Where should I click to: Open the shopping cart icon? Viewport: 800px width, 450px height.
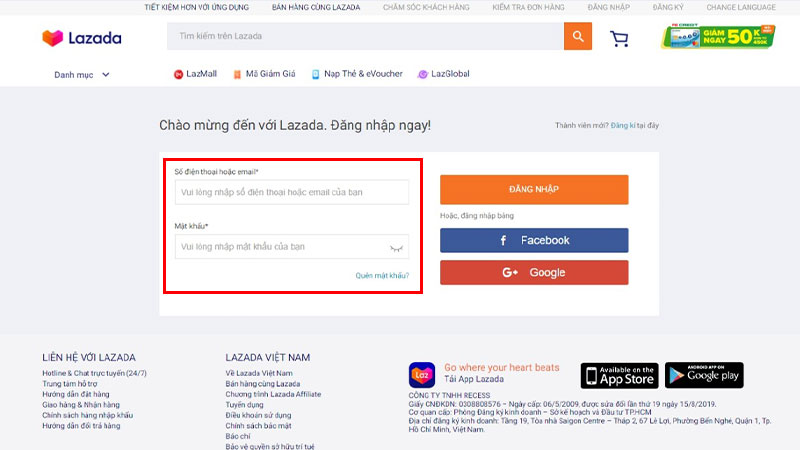pos(619,39)
